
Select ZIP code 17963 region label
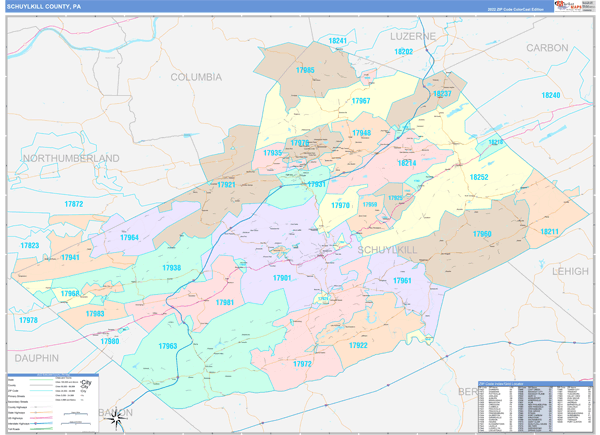(167, 346)
